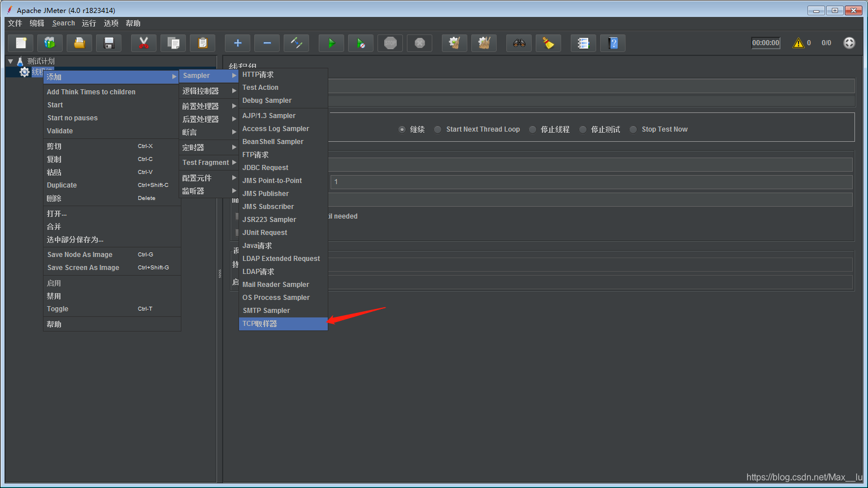Collapse the 测试计划 tree node

(x=10, y=61)
